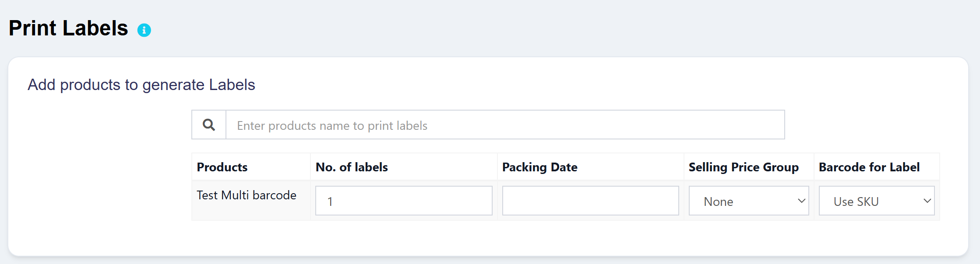Click the No. of labels column header
980x264 pixels.
click(x=352, y=167)
